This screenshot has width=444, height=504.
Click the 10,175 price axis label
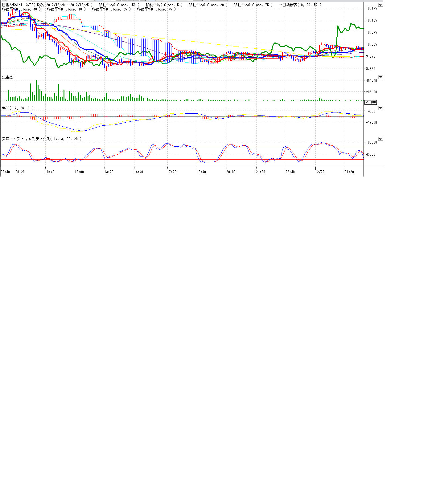pyautogui.click(x=372, y=8)
